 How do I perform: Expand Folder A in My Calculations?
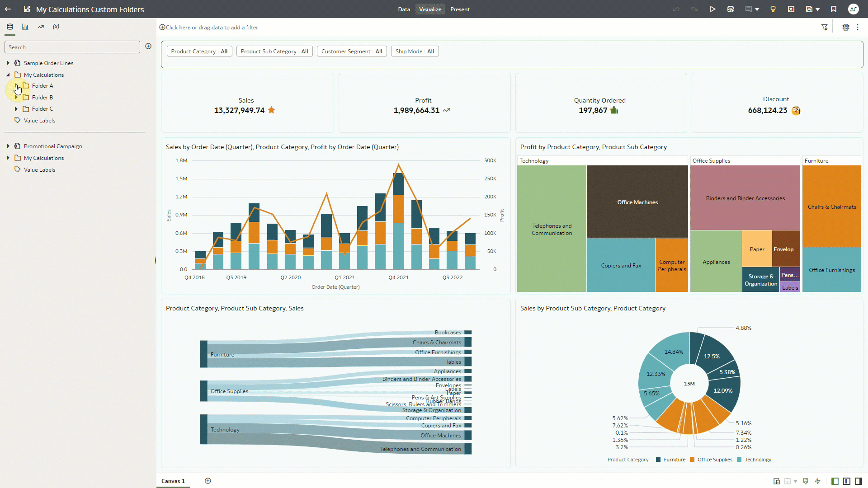coord(16,85)
